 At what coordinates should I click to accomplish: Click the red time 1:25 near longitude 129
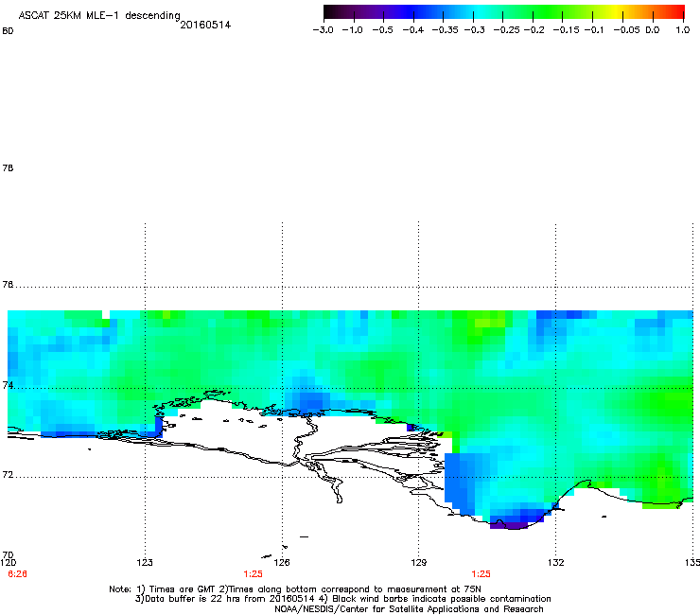481,574
